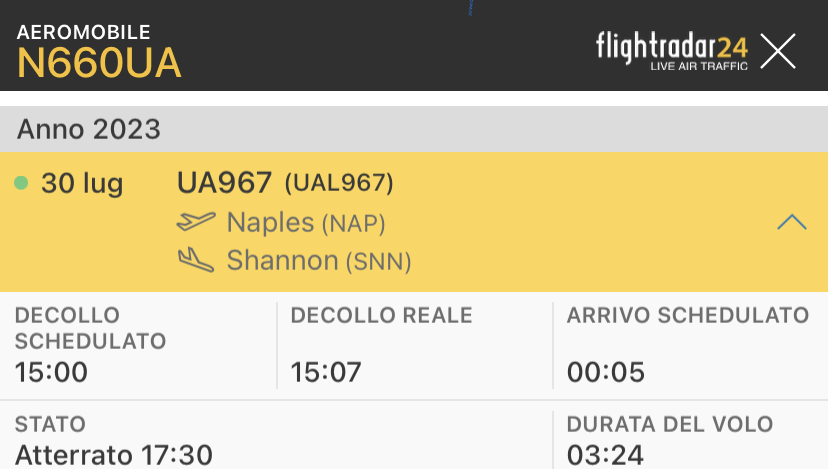Click flight duration value 03:24
Image resolution: width=828 pixels, height=469 pixels.
(x=605, y=455)
